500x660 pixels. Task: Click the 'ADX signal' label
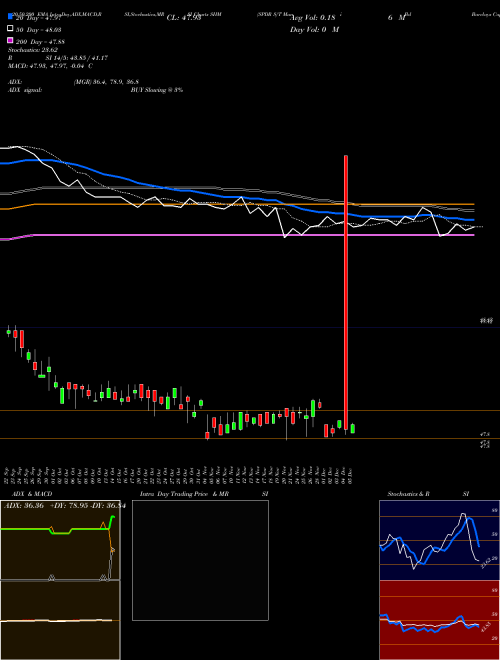[x=25, y=90]
